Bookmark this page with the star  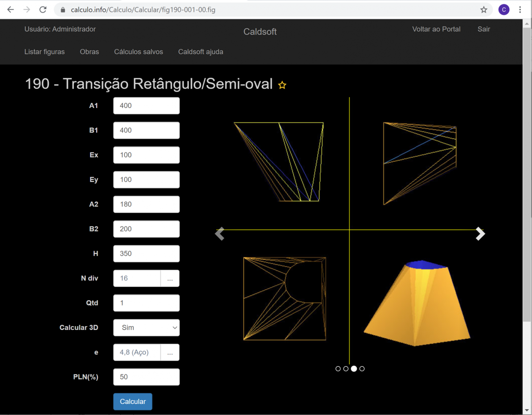click(483, 10)
